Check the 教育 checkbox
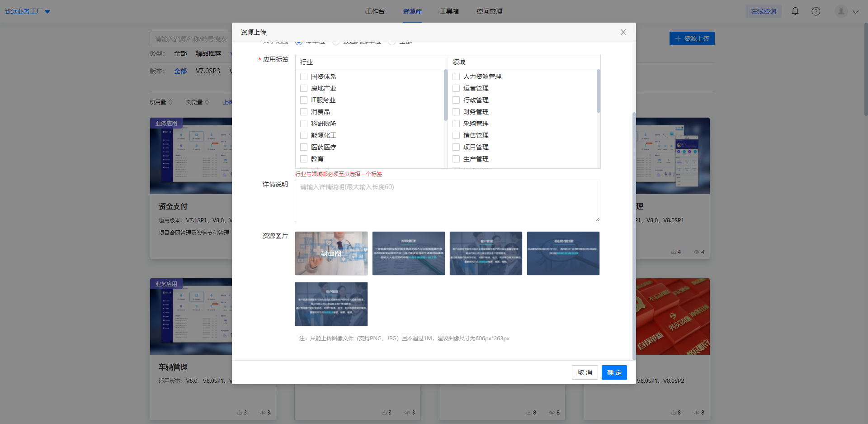 [x=304, y=159]
